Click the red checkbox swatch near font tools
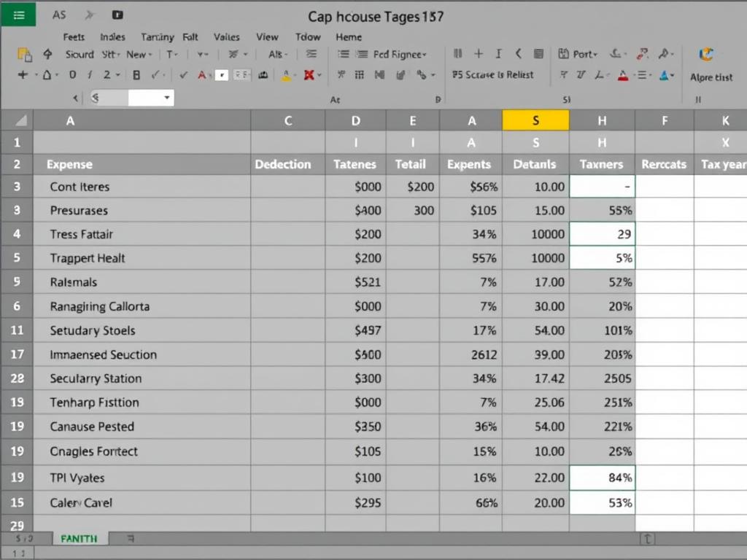Image resolution: width=747 pixels, height=560 pixels. pos(222,74)
